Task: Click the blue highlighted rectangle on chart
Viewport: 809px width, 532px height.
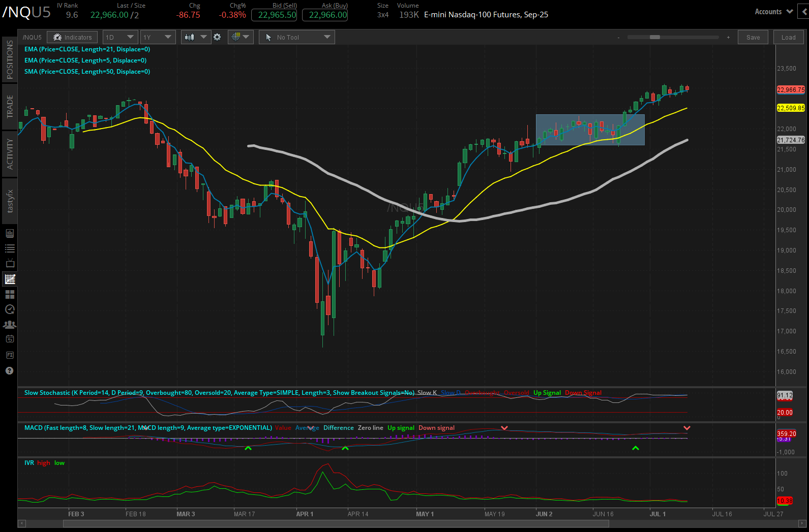Action: point(590,130)
